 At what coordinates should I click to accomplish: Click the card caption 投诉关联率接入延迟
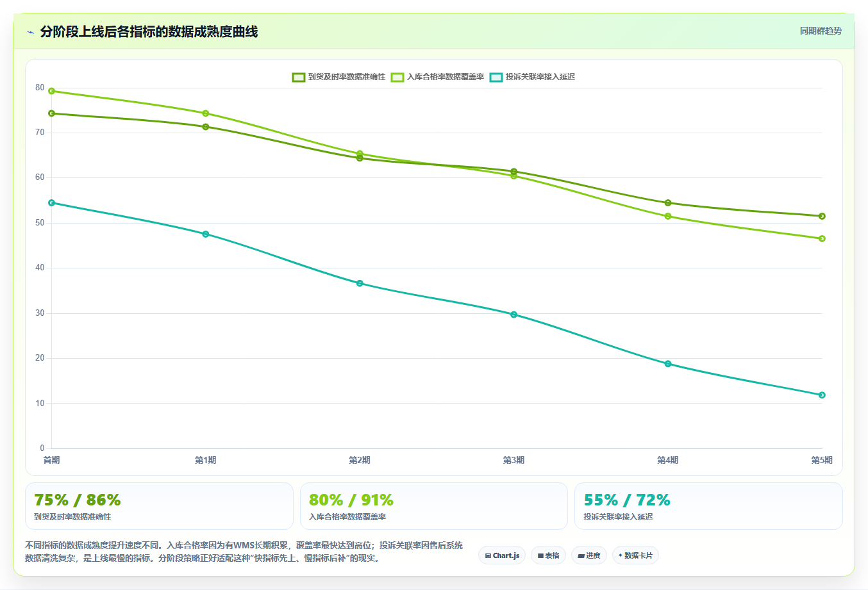click(618, 517)
